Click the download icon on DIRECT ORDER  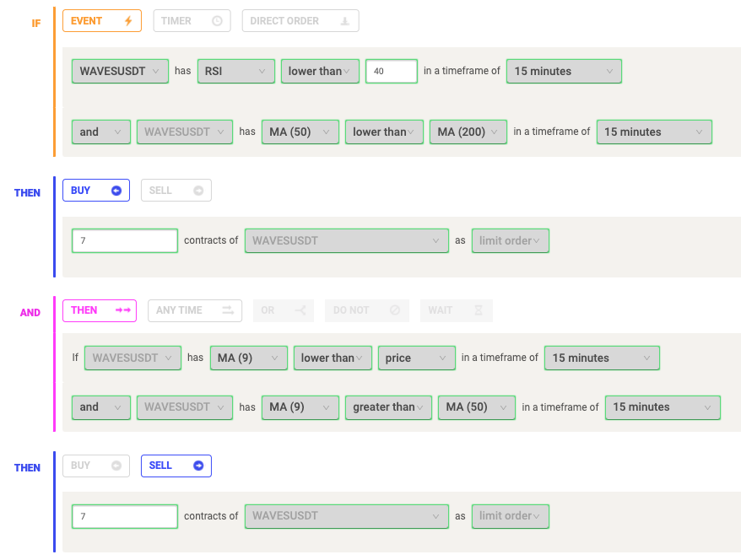345,21
